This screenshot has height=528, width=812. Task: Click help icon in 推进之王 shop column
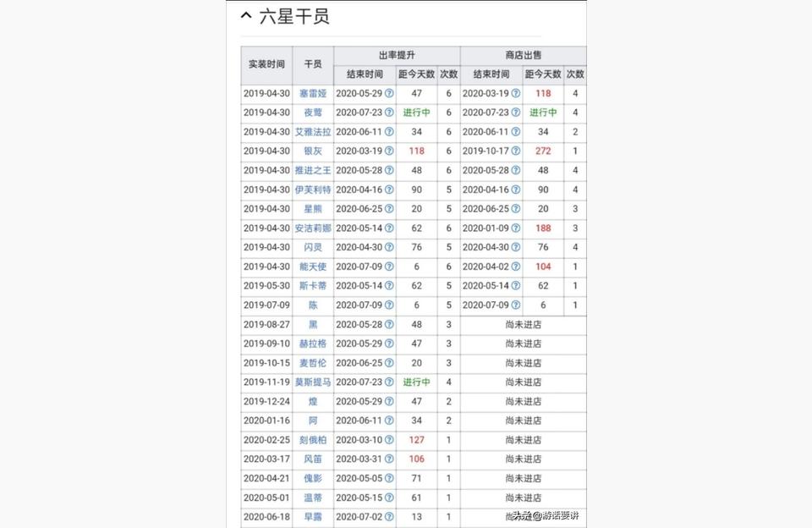(516, 170)
